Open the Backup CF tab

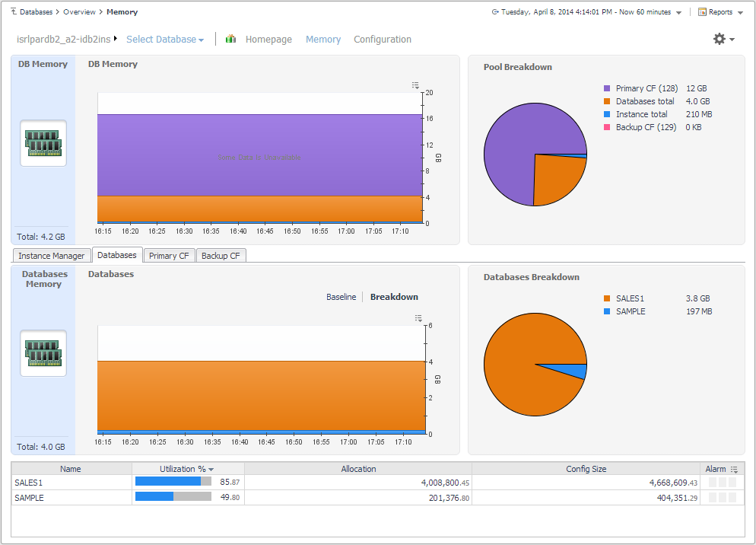(221, 256)
